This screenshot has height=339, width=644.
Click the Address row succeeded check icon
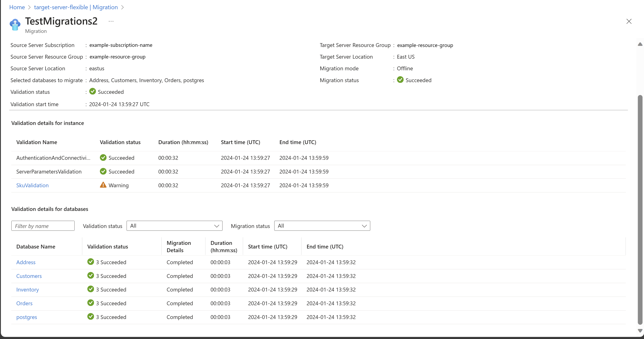click(90, 262)
